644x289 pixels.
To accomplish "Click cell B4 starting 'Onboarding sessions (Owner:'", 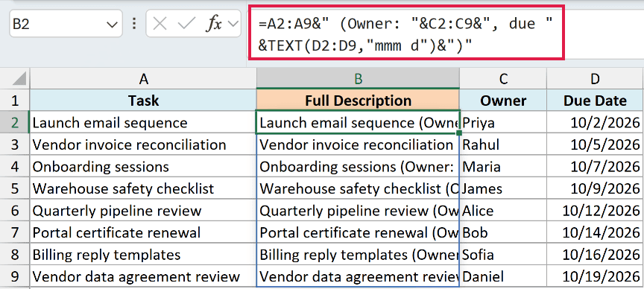I will 358,167.
